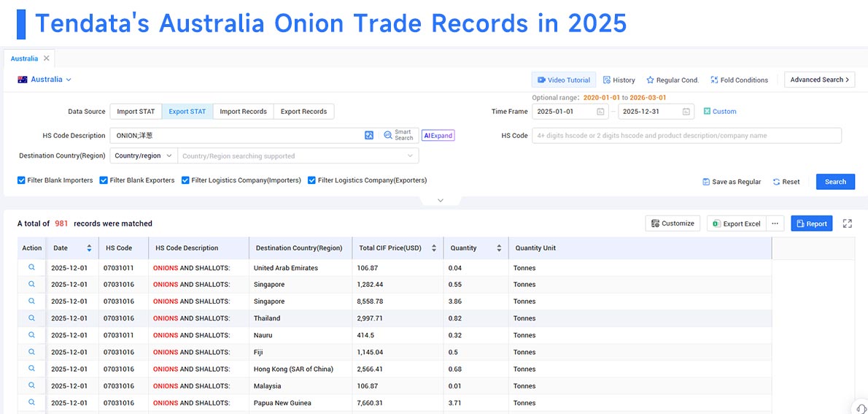868x414 pixels.
Task: Go to Advanced Search
Action: click(x=819, y=80)
